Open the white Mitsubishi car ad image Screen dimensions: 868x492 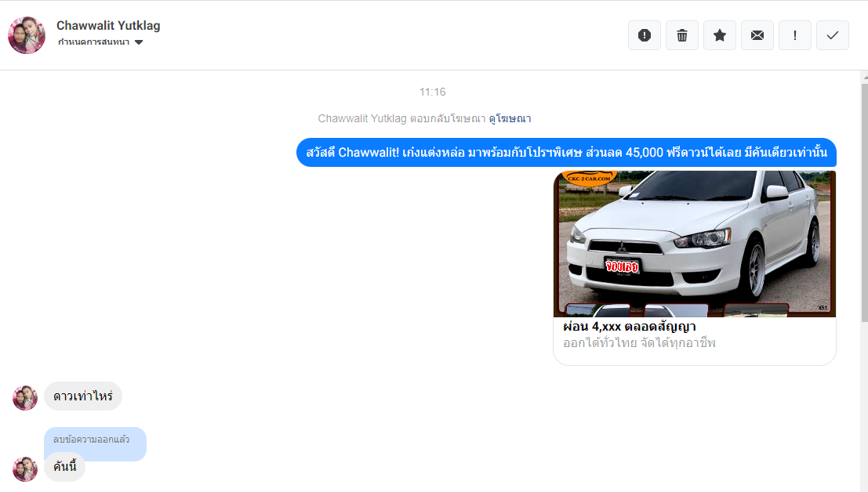click(695, 243)
